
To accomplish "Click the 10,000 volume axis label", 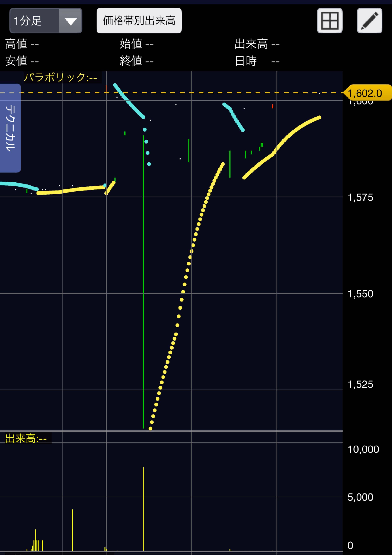I will point(363,449).
